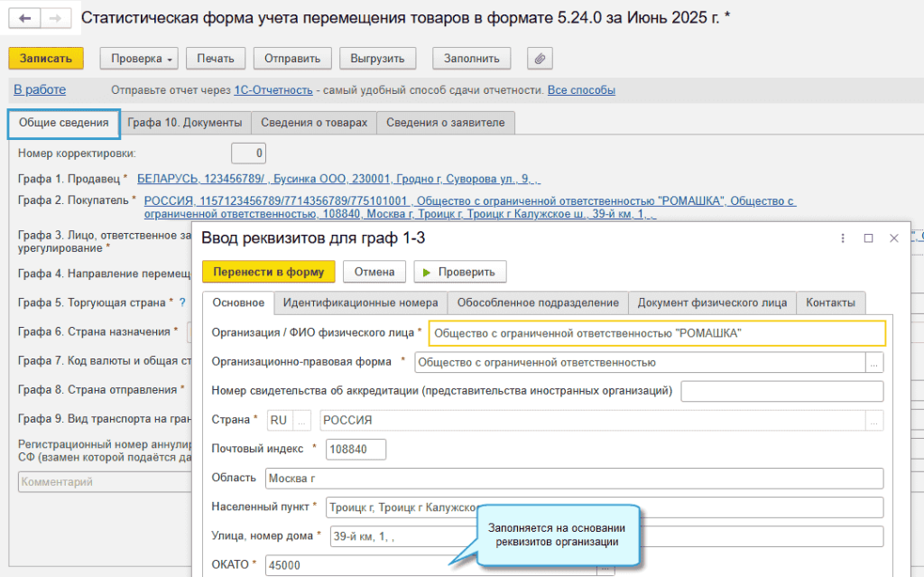This screenshot has width=924, height=577.
Task: Click the forward navigation arrow
Action: tap(55, 18)
